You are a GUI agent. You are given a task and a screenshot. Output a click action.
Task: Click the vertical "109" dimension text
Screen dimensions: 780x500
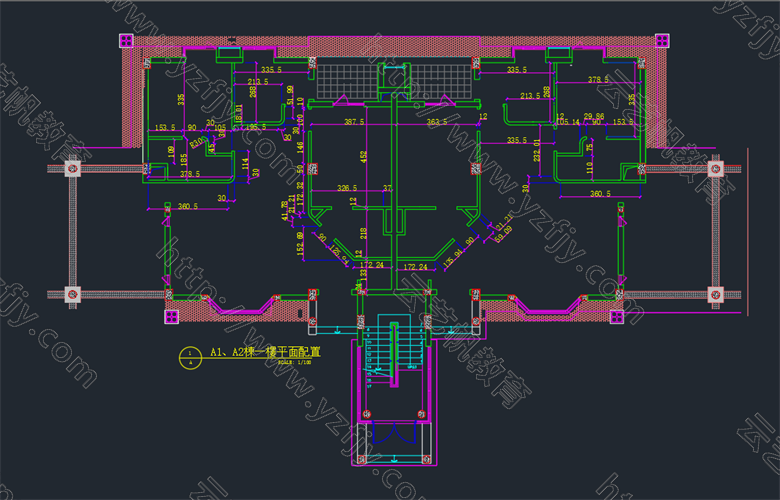172,152
